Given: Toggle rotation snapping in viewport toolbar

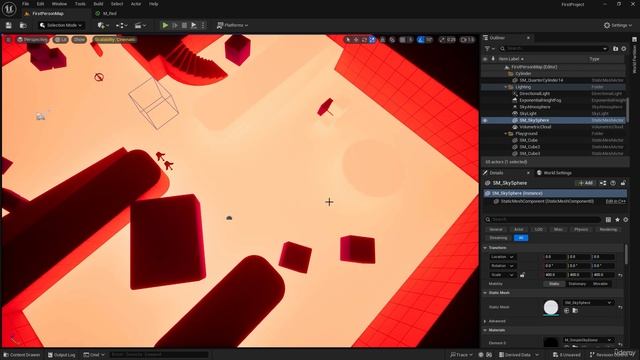Looking at the screenshot, I should tap(421, 40).
